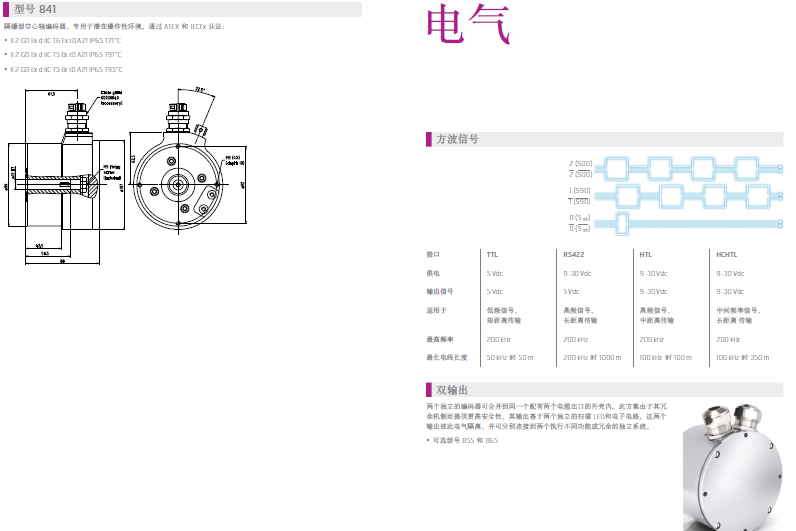
Task: Click the magenta marker beside 型号 841
Action: (x=7, y=9)
